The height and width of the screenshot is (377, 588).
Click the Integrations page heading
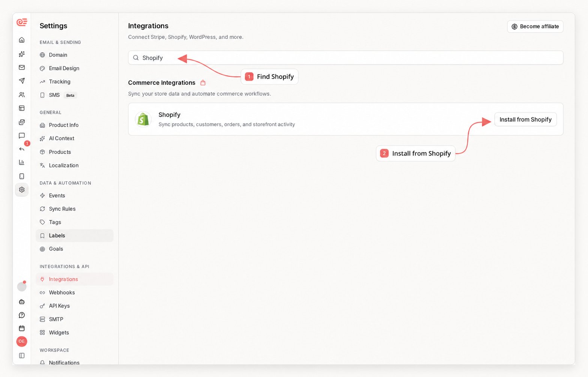(x=148, y=26)
